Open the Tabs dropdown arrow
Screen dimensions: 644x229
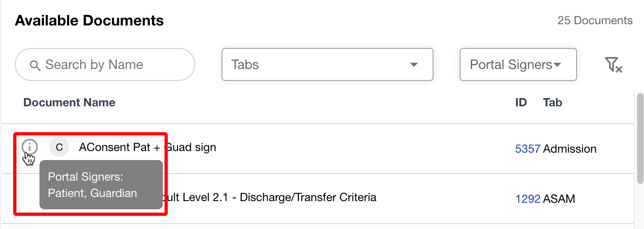click(x=414, y=65)
